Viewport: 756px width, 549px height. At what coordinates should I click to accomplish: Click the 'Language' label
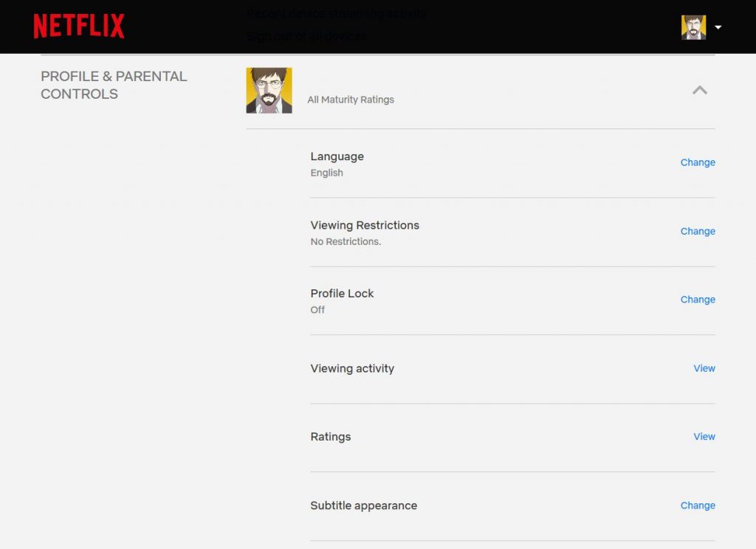pyautogui.click(x=337, y=156)
